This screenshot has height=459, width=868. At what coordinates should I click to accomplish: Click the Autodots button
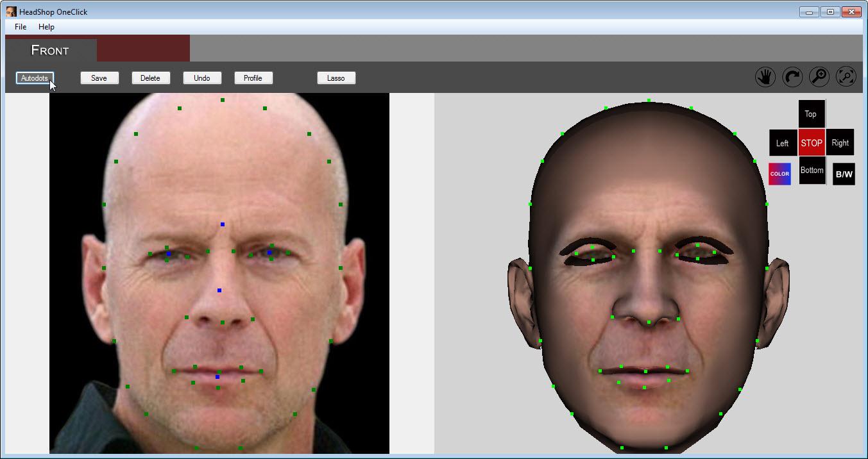(x=35, y=78)
